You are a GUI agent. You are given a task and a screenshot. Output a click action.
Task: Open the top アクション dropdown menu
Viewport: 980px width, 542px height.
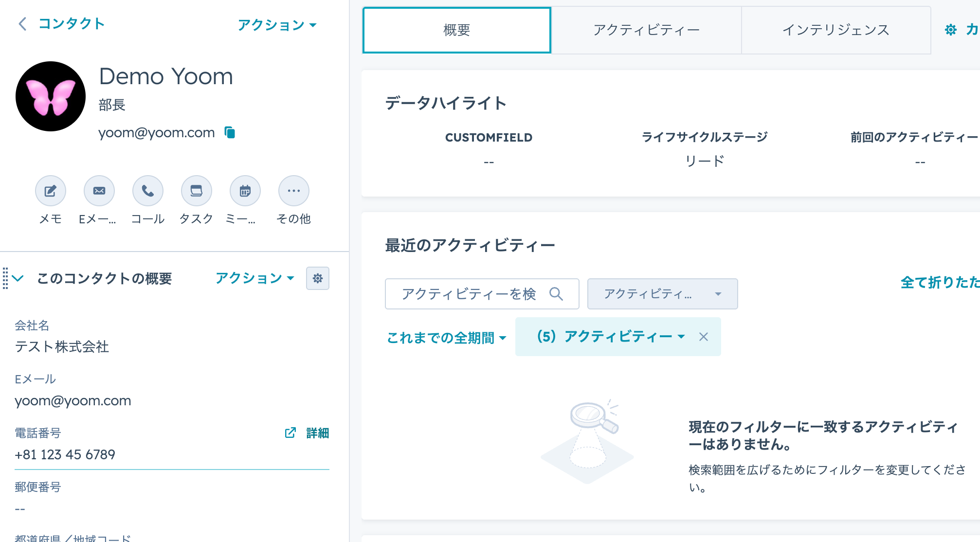pos(277,25)
